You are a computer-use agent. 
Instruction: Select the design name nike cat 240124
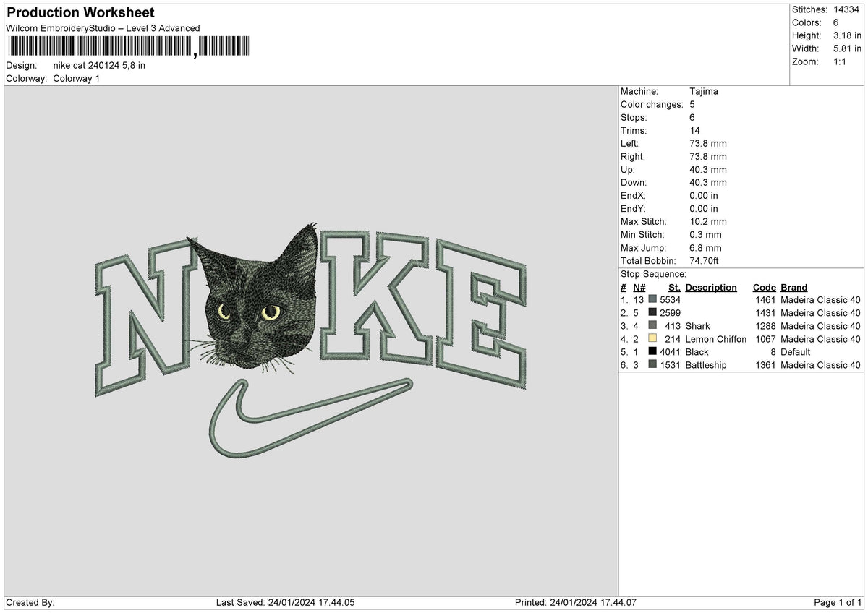[98, 64]
